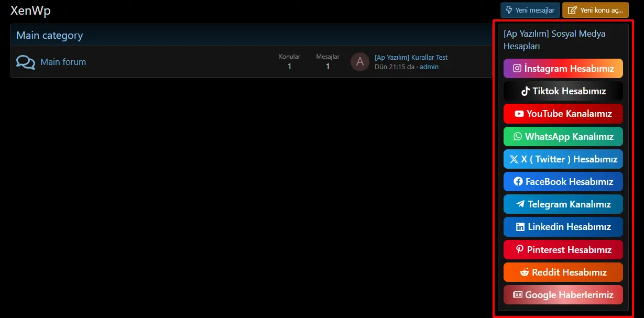
Task: Open Linkedin Hesabımız button text
Action: [570, 227]
